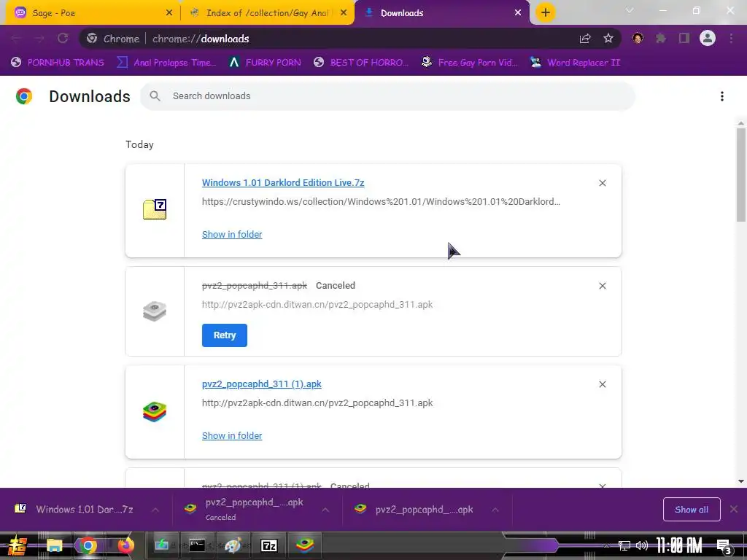Click the 11:00 AM taskbar clock
The image size is (747, 560).
pos(679,545)
